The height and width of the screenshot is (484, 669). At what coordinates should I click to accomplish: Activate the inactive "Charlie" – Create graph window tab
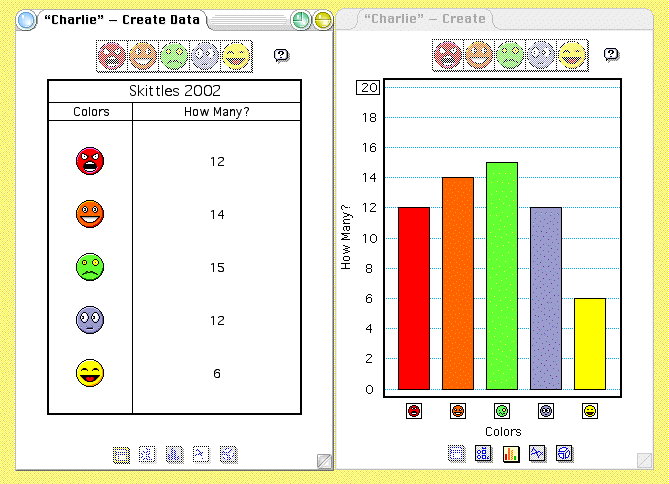[425, 19]
